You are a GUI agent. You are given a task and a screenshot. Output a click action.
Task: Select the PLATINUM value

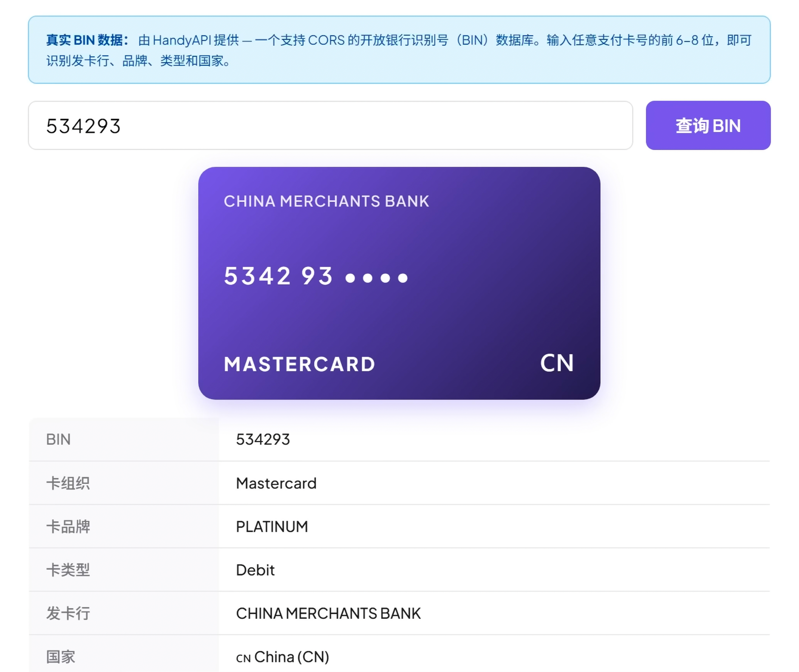272,527
